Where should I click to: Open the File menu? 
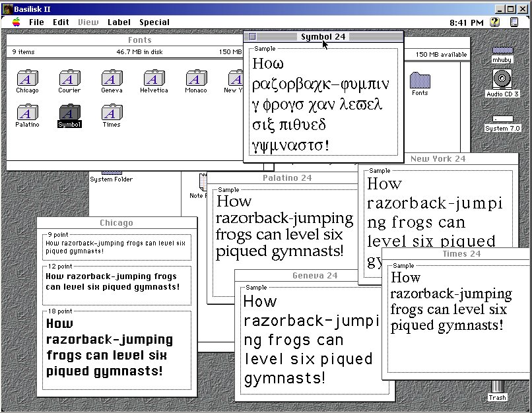point(36,22)
